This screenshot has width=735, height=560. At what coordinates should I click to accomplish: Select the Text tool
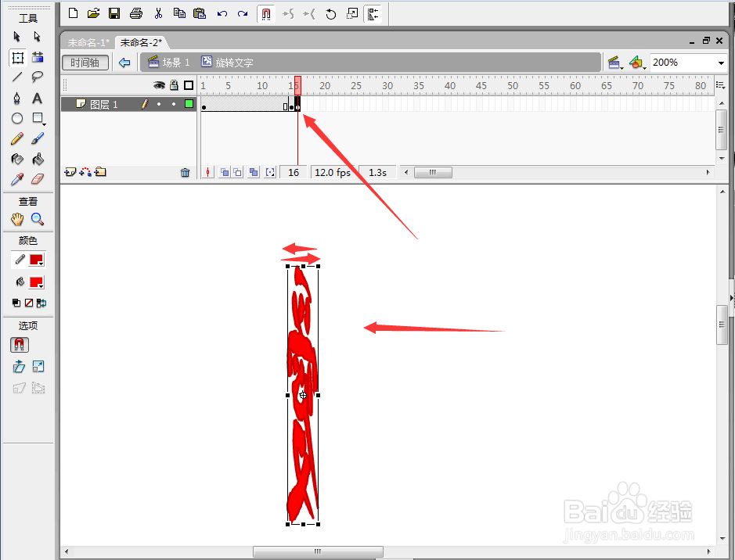37,99
